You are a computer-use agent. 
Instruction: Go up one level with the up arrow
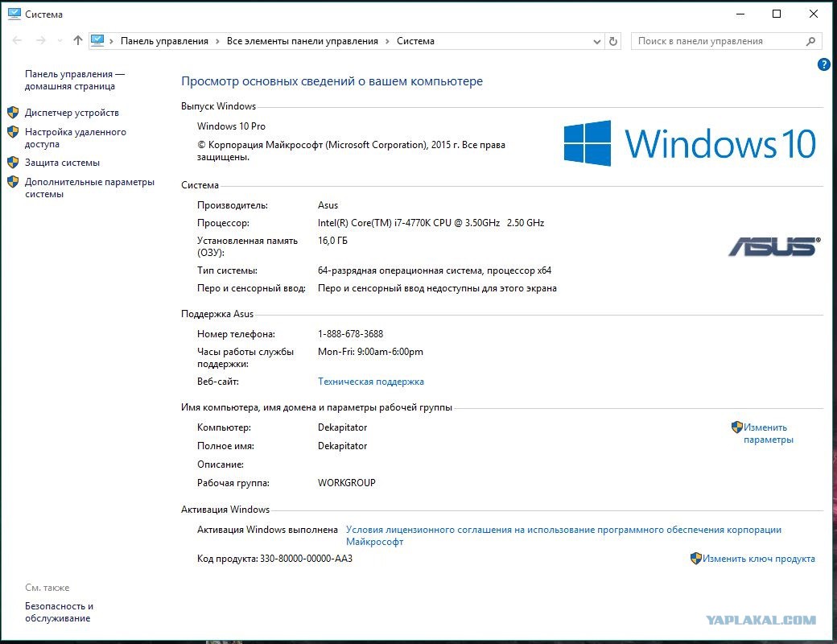(78, 40)
